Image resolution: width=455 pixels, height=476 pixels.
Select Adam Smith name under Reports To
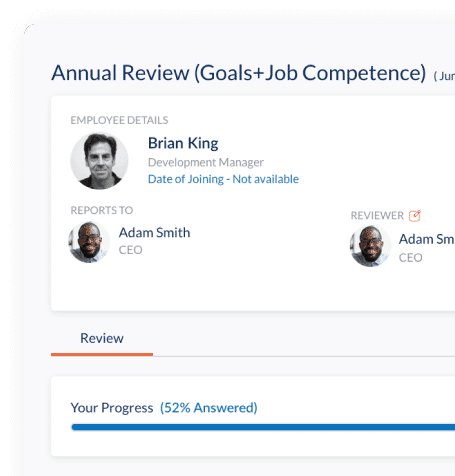(154, 233)
